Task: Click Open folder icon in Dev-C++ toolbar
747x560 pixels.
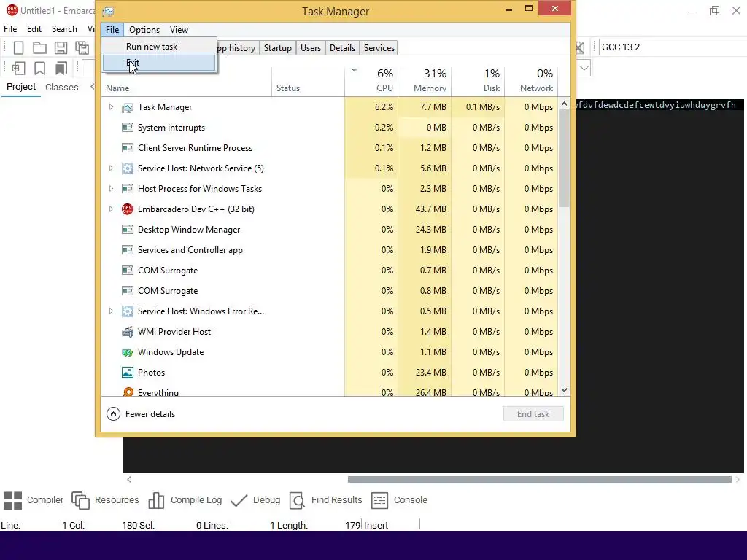Action: (x=39, y=47)
